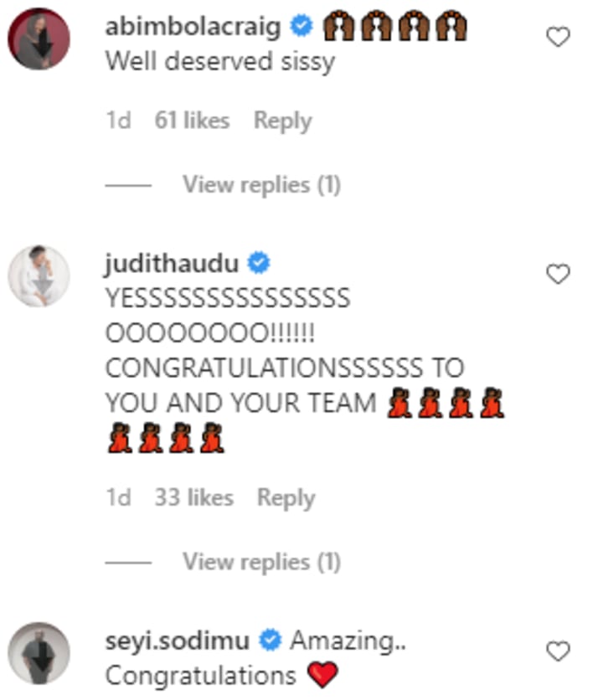Click the red heart emoji in seyi.sodimu's comment
Image resolution: width=603 pixels, height=700 pixels.
[x=322, y=675]
